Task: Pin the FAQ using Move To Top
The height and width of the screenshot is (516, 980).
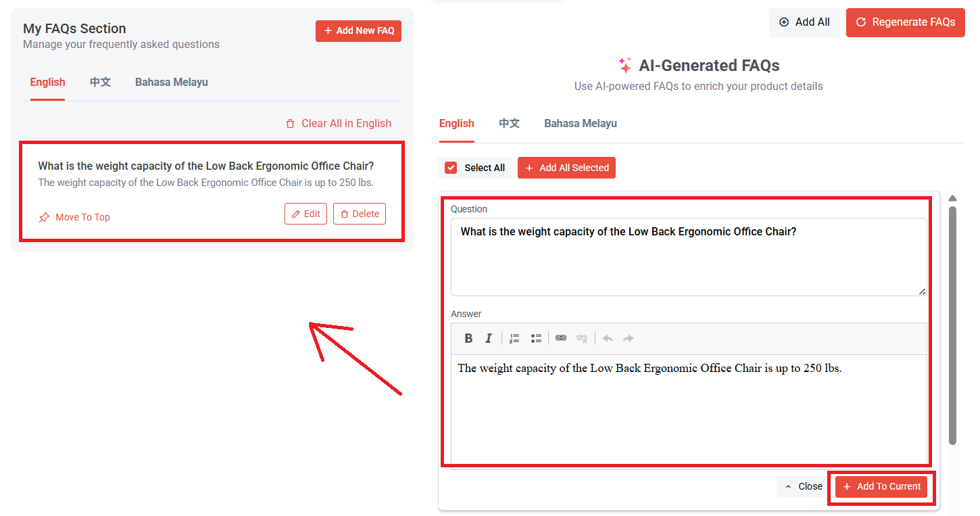Action: click(74, 216)
